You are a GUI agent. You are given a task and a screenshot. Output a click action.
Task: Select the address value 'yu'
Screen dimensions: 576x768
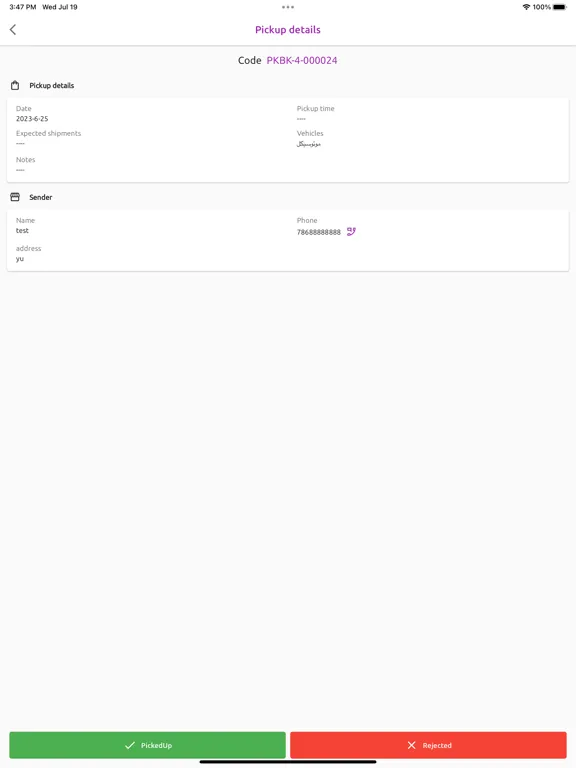click(20, 259)
